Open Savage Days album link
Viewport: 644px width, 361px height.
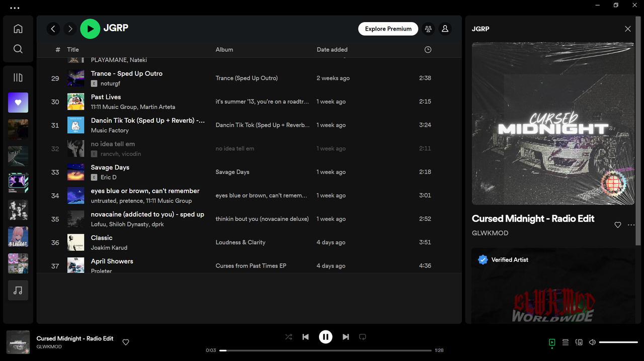point(232,172)
